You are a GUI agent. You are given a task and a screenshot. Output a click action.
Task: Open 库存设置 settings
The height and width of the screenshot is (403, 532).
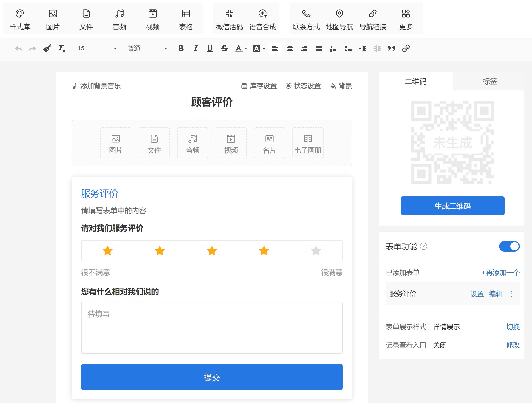[x=259, y=86]
